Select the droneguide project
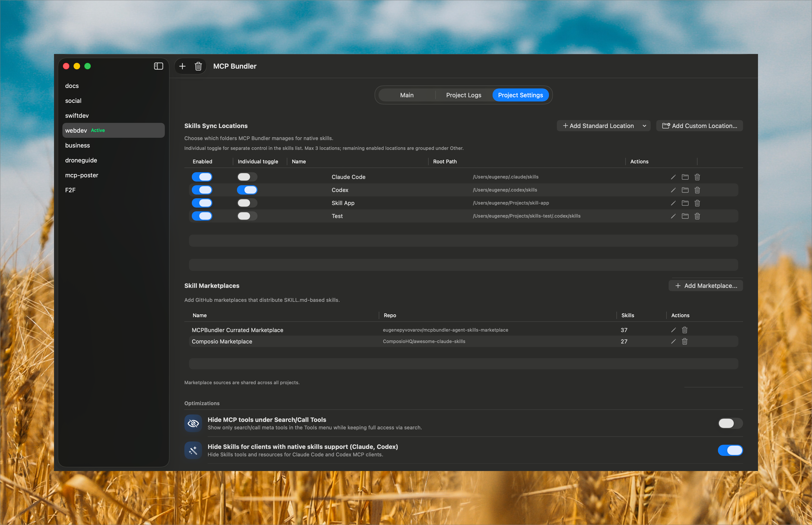Viewport: 812px width, 525px height. coord(114,160)
